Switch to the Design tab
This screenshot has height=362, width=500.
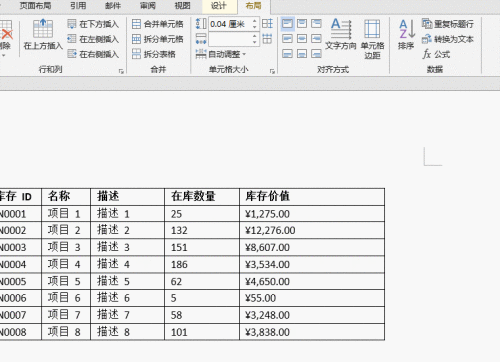click(219, 6)
